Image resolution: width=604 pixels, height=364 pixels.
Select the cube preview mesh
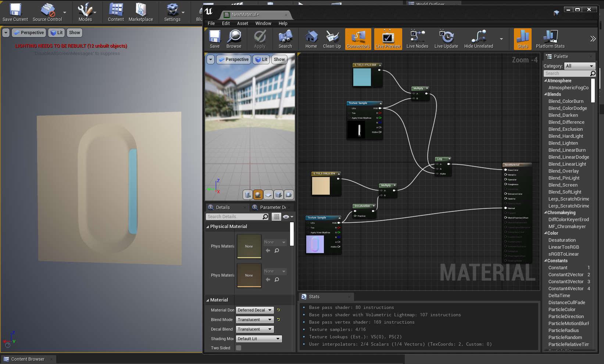point(279,195)
